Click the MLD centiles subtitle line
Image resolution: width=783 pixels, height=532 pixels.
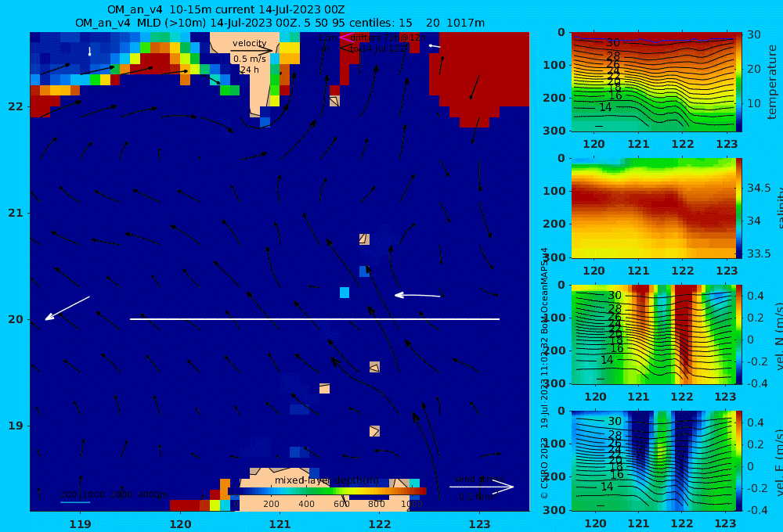pos(280,23)
